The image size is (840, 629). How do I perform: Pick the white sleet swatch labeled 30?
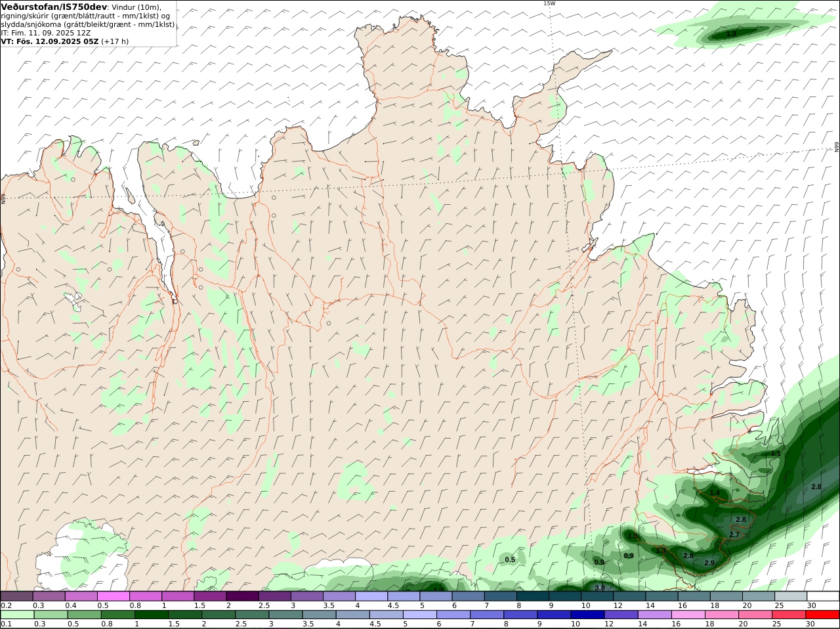[823, 596]
